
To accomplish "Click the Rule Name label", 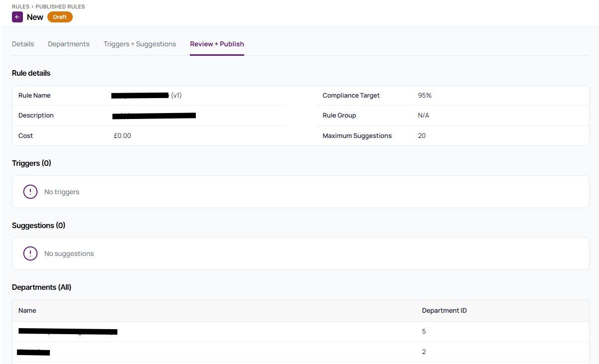I will pos(34,95).
